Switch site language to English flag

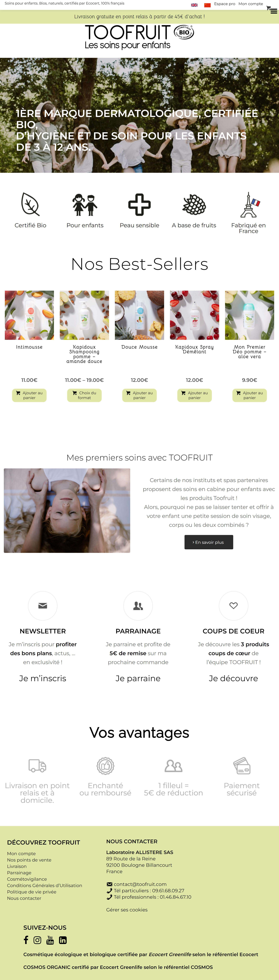click(x=194, y=5)
